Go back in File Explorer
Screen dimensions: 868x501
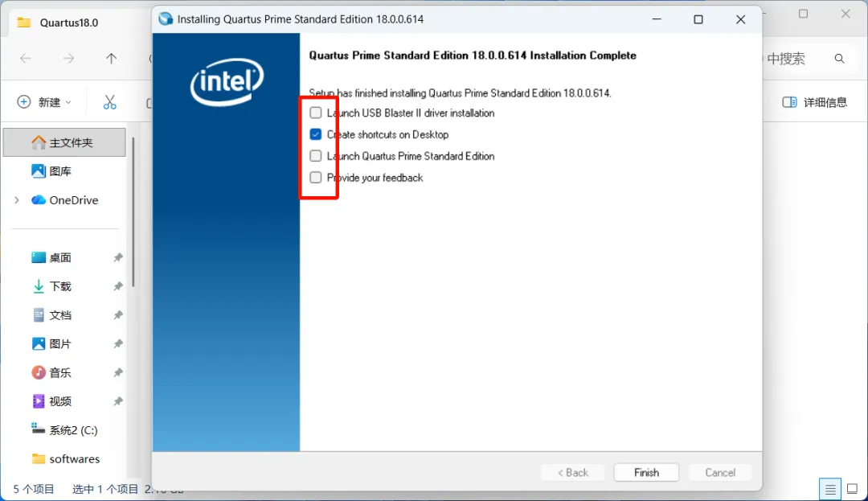pos(26,58)
